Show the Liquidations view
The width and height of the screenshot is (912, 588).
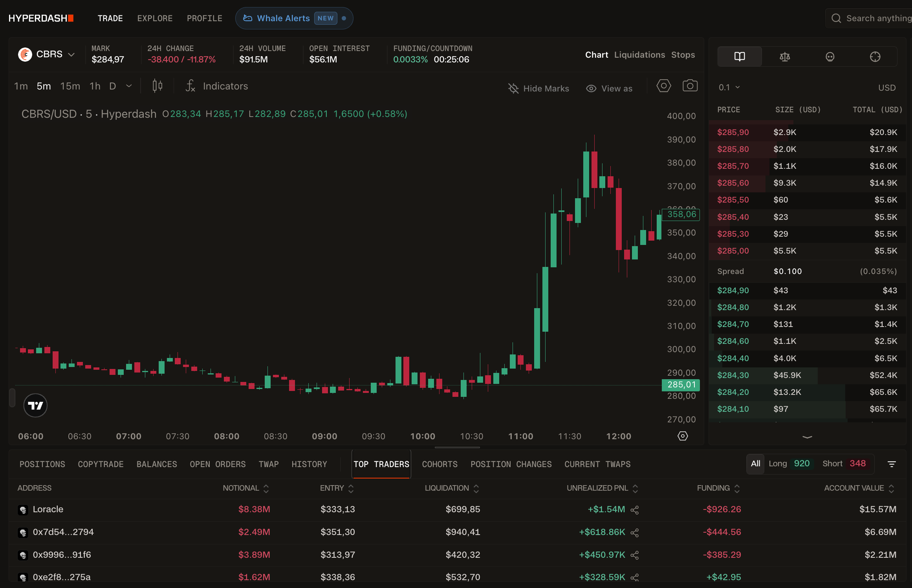click(639, 55)
